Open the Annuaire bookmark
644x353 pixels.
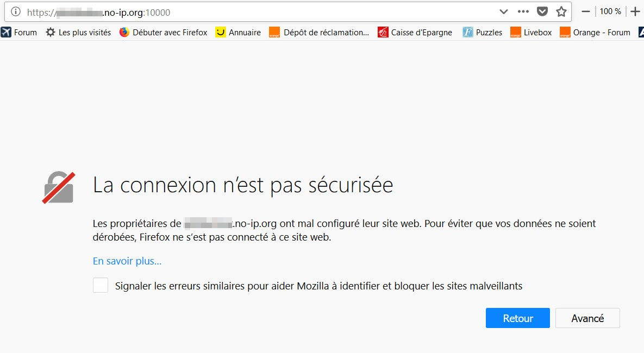coord(238,33)
